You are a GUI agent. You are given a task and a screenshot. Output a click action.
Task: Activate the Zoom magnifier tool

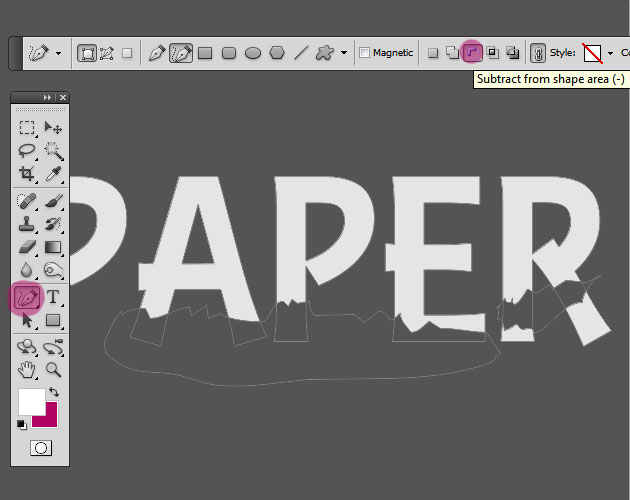(53, 370)
